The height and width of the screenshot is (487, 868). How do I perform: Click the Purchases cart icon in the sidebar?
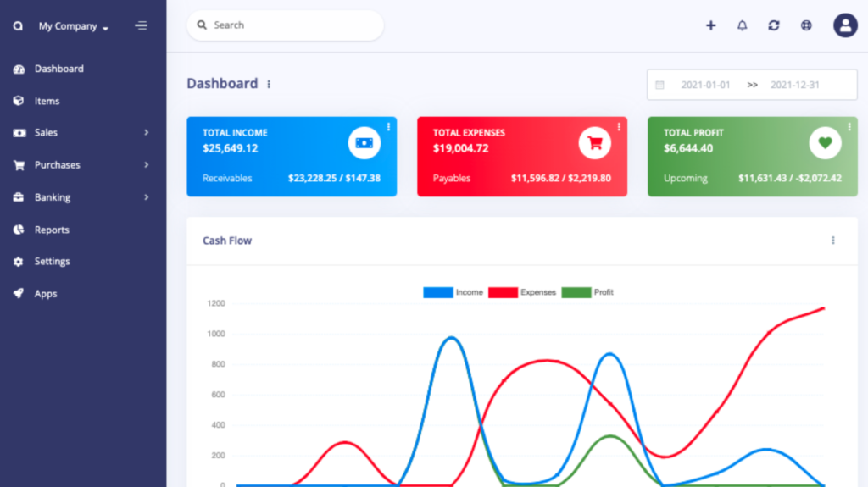[19, 165]
